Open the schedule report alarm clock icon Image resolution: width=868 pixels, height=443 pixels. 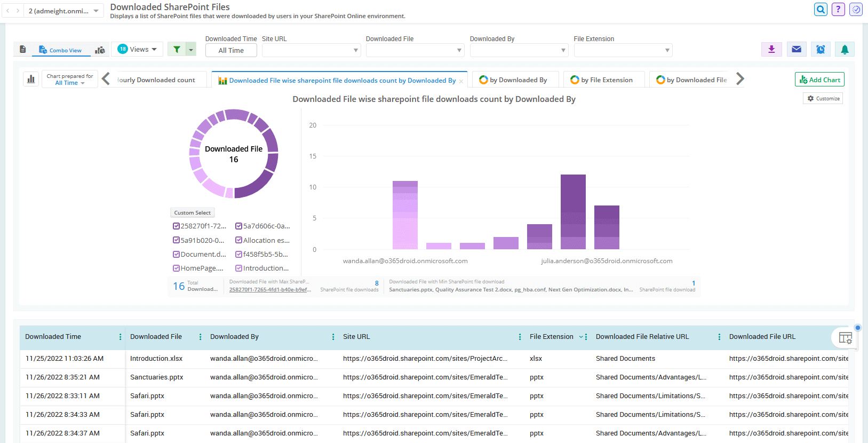point(821,50)
